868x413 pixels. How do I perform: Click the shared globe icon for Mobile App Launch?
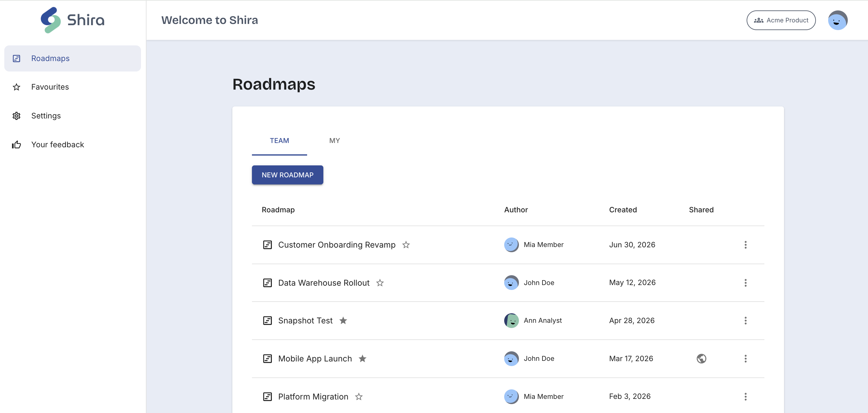pos(701,359)
